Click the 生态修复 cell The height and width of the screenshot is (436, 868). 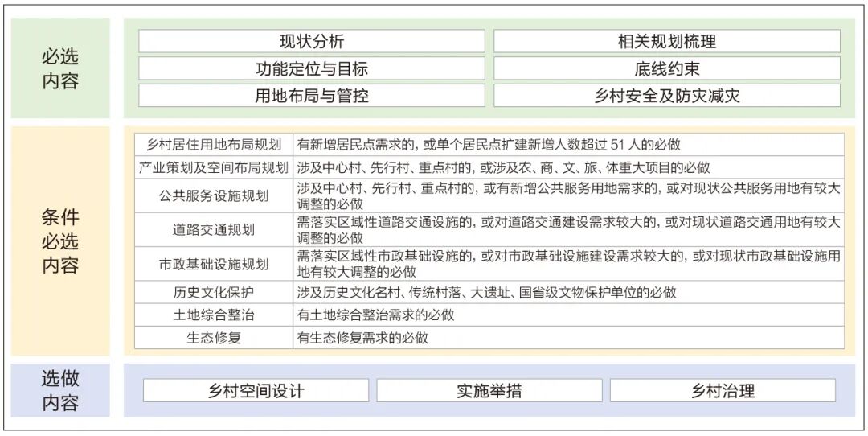[x=214, y=337]
